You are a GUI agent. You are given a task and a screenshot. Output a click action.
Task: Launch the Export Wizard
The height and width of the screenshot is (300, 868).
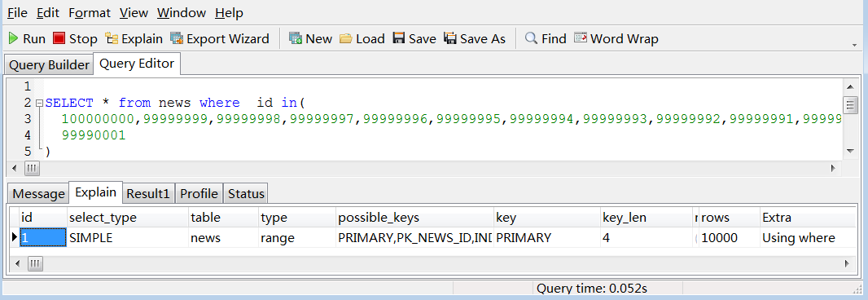point(220,39)
